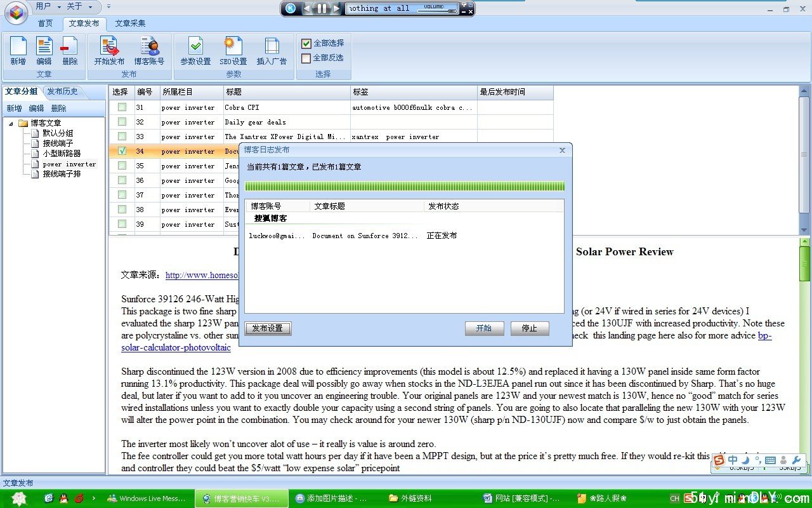Click the page icon beside 默认分组
Screen dimensions: 812x508
[x=35, y=133]
